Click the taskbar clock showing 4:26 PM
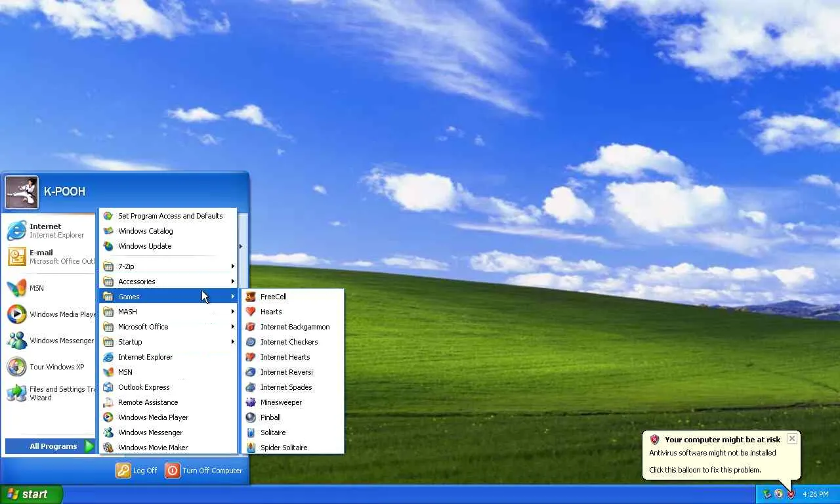 (x=815, y=494)
